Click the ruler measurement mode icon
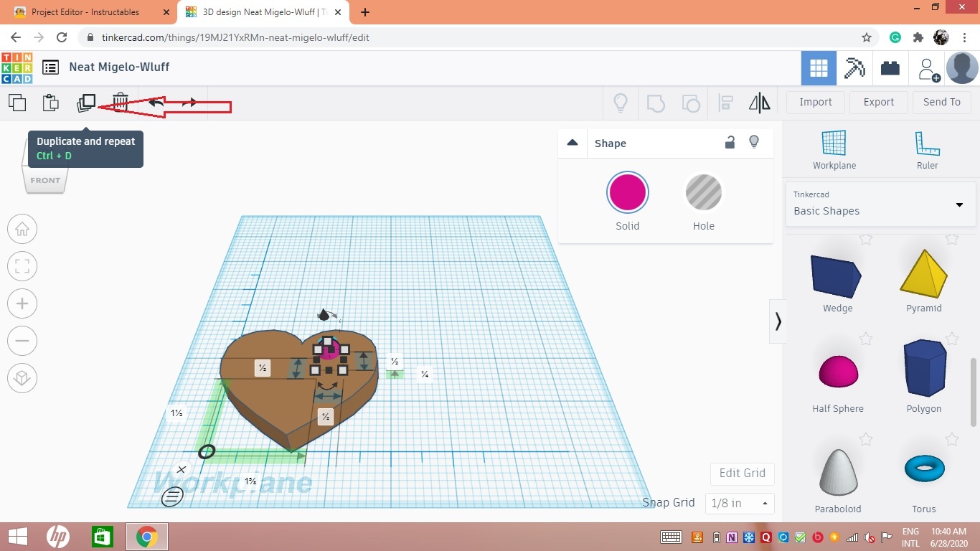 coord(172,496)
